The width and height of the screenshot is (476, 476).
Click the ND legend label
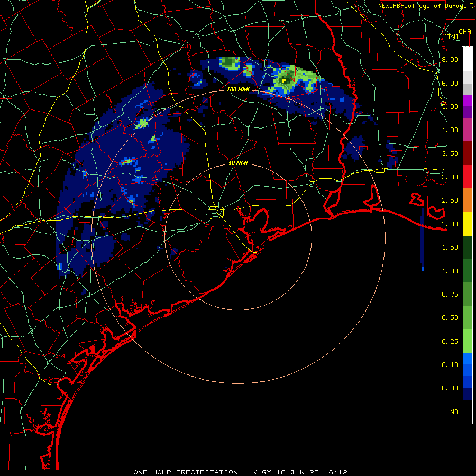coord(454,412)
